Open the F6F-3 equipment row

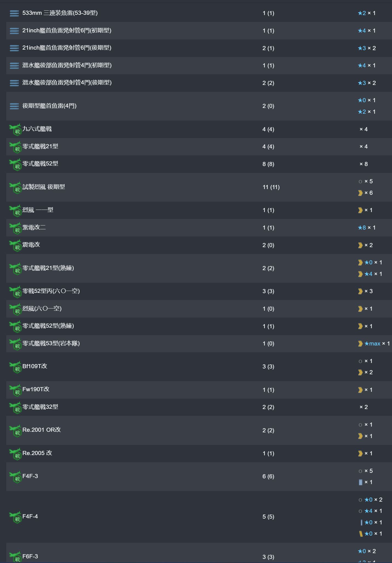click(199, 553)
